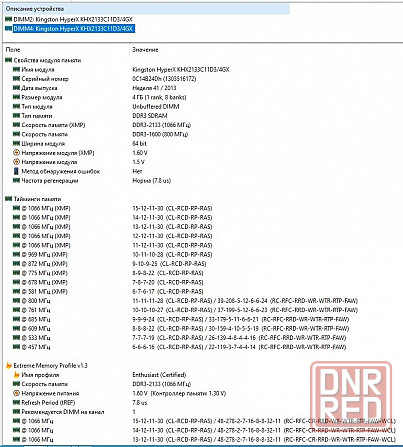The width and height of the screenshot is (403, 447).
Task: Click chip icon next to Имя модуля
Action: click(16, 69)
